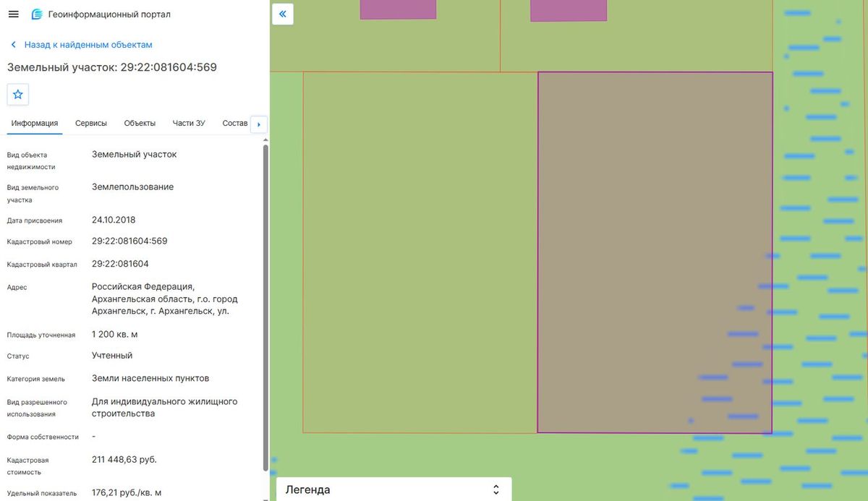The image size is (868, 501).
Task: Click the adjacent orange-outlined parcel on map
Action: tap(420, 252)
